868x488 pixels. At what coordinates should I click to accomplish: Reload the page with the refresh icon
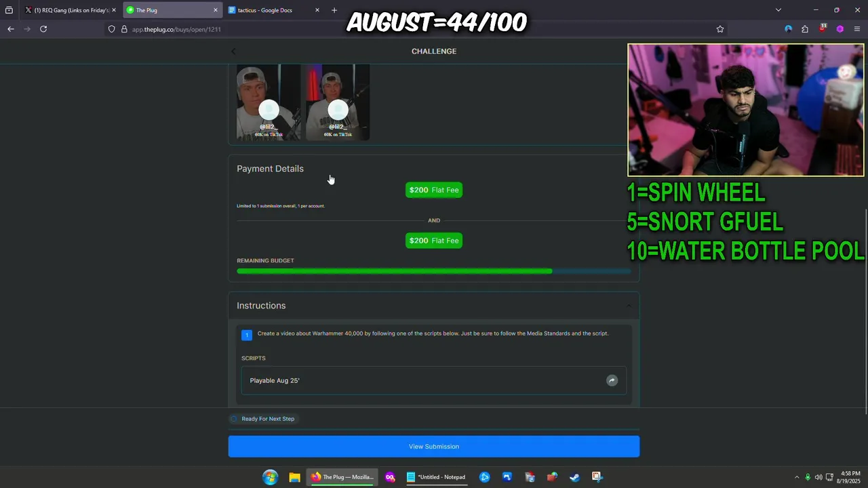pyautogui.click(x=43, y=29)
